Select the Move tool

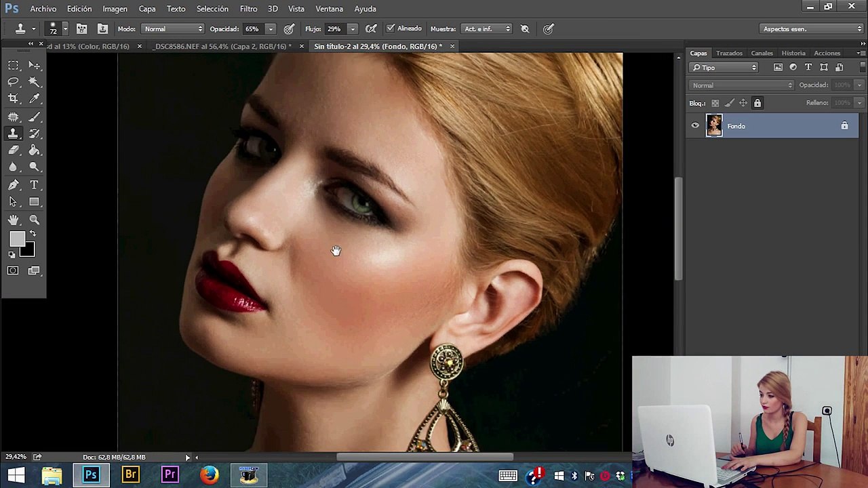[x=35, y=65]
